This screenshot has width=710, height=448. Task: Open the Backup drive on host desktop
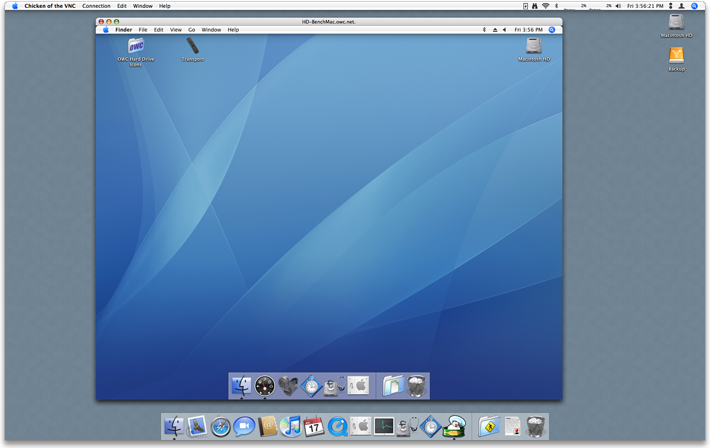coord(677,56)
